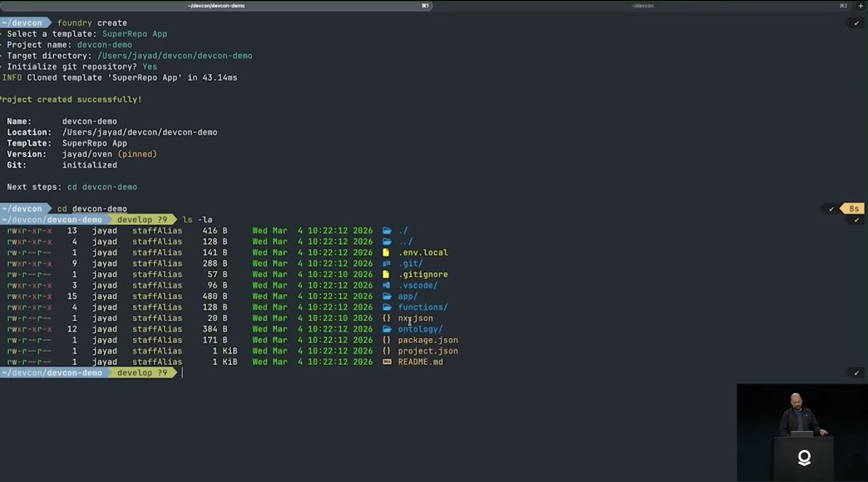The image size is (868, 482).
Task: Click the file icon beside .gitignore
Action: (387, 275)
